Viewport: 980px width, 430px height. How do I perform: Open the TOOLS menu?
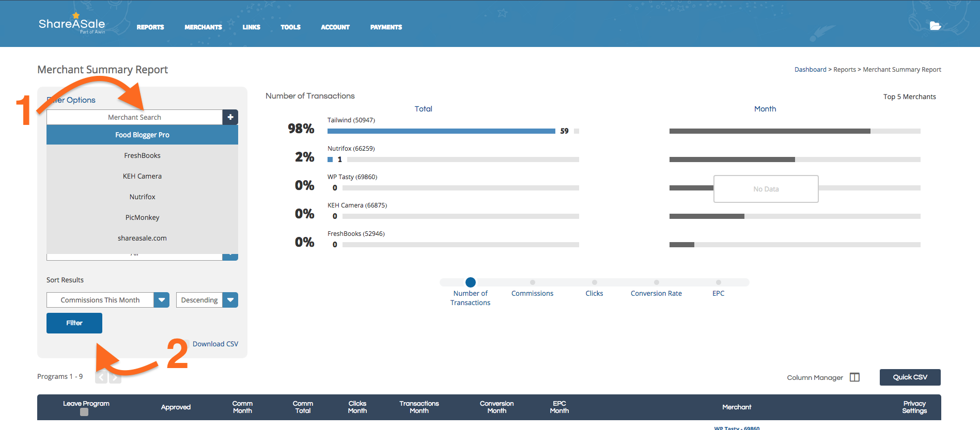(x=290, y=27)
